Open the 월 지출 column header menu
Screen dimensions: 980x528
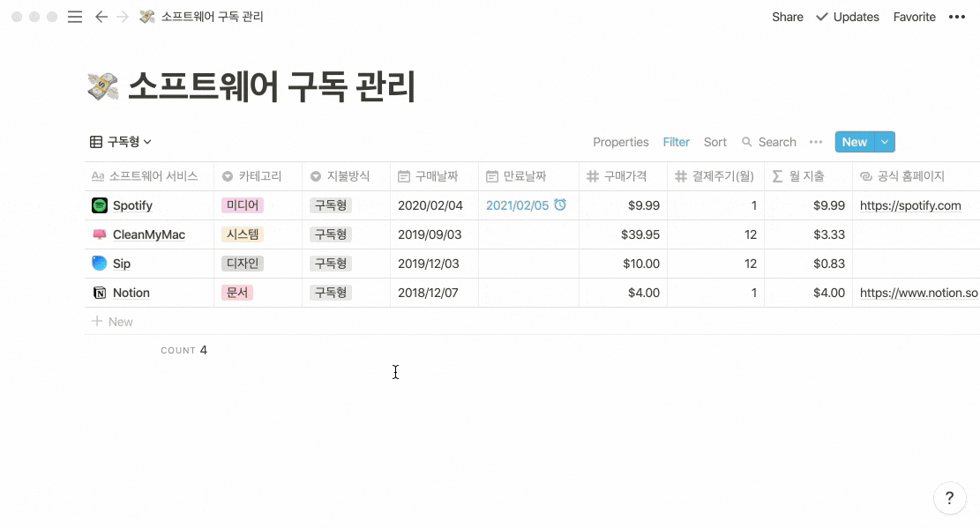coord(808,176)
